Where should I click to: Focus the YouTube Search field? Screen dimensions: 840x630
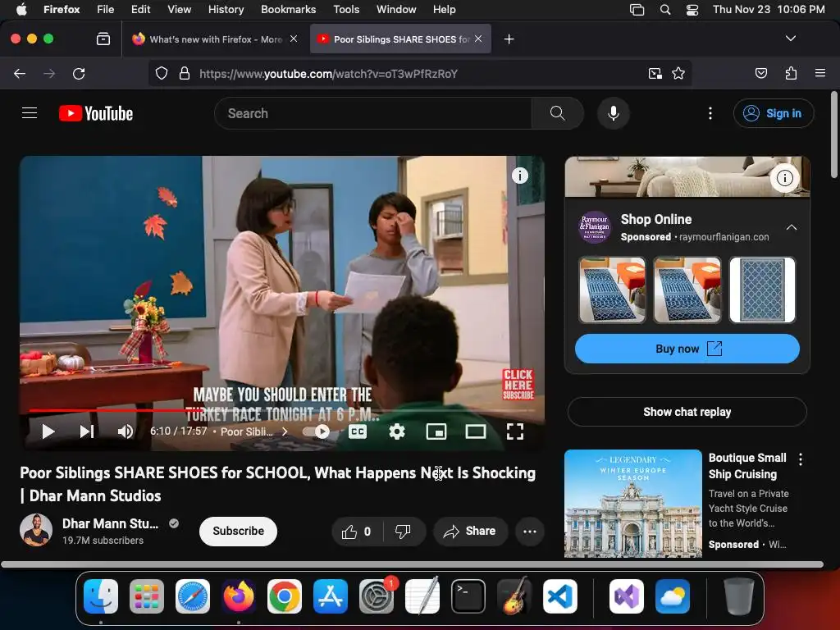click(x=372, y=113)
